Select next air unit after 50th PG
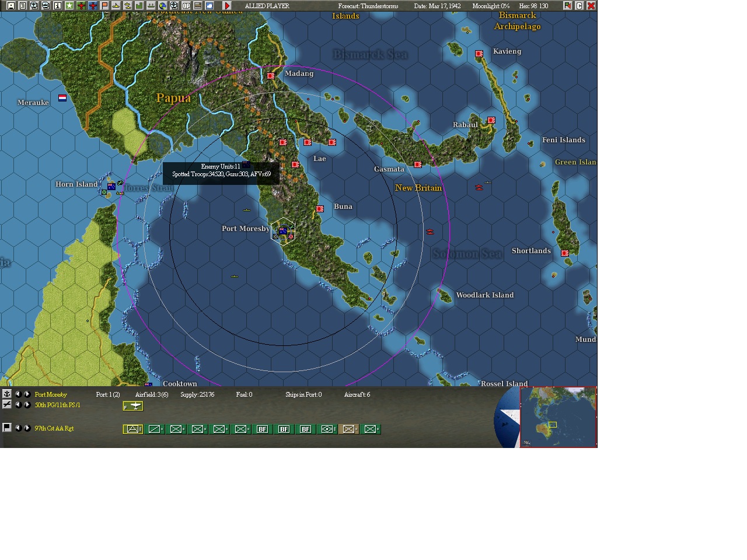747x560 pixels. (x=27, y=405)
